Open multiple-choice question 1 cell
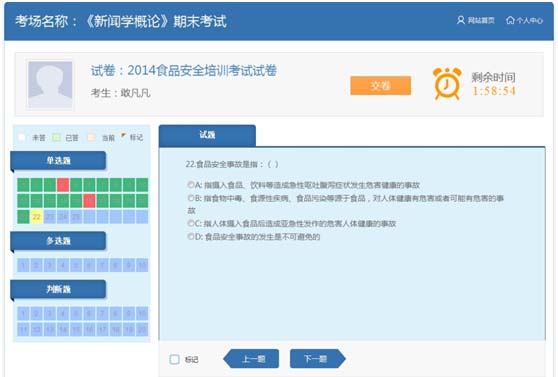 coord(23,265)
